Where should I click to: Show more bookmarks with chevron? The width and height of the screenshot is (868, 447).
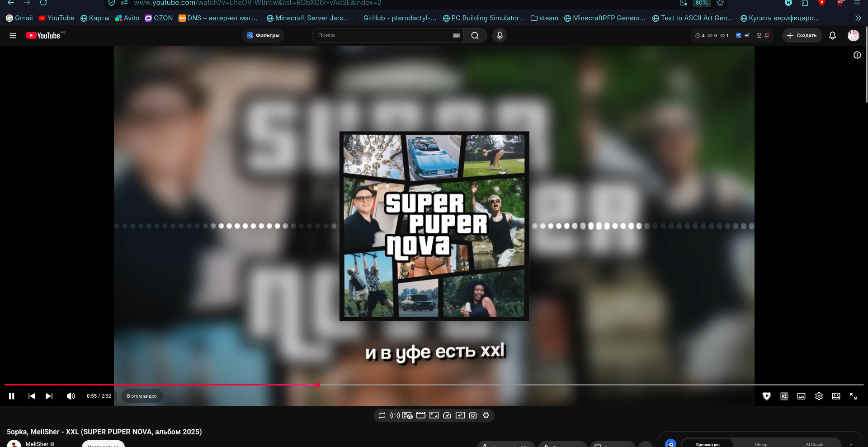pos(858,18)
